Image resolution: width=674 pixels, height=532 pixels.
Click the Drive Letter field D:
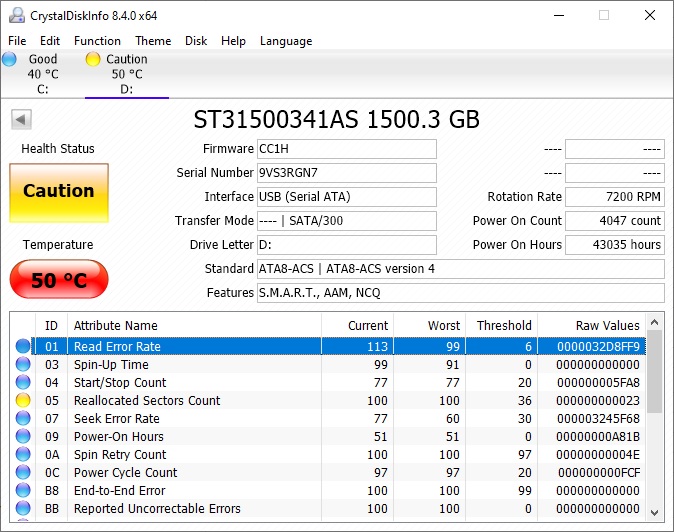click(347, 245)
